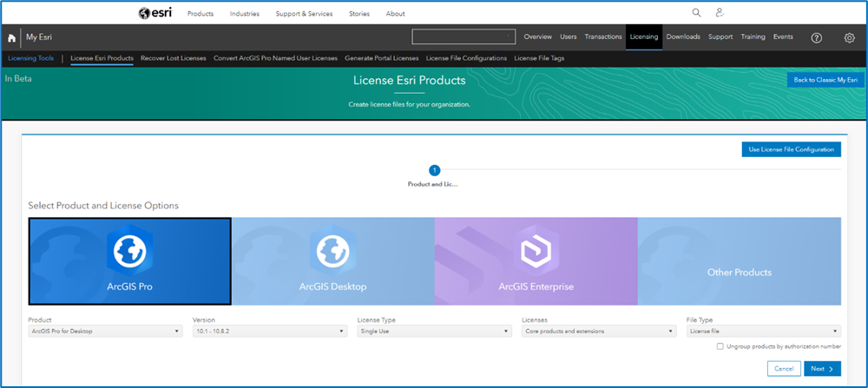Click the Next button
This screenshot has width=868, height=388.
click(x=822, y=369)
